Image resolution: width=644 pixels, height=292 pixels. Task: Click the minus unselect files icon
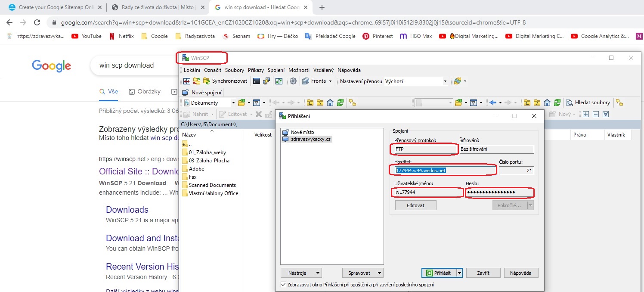click(596, 114)
